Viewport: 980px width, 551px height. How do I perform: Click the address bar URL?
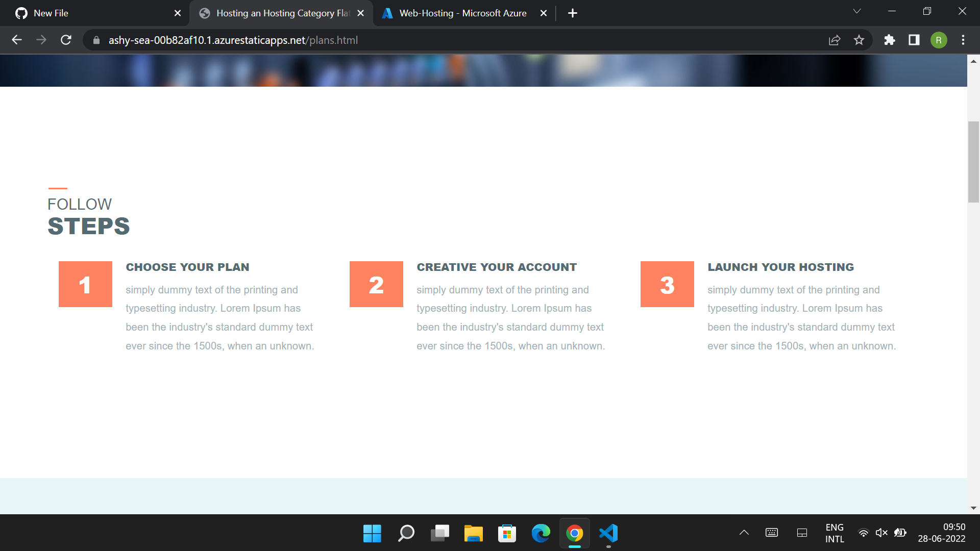coord(233,40)
